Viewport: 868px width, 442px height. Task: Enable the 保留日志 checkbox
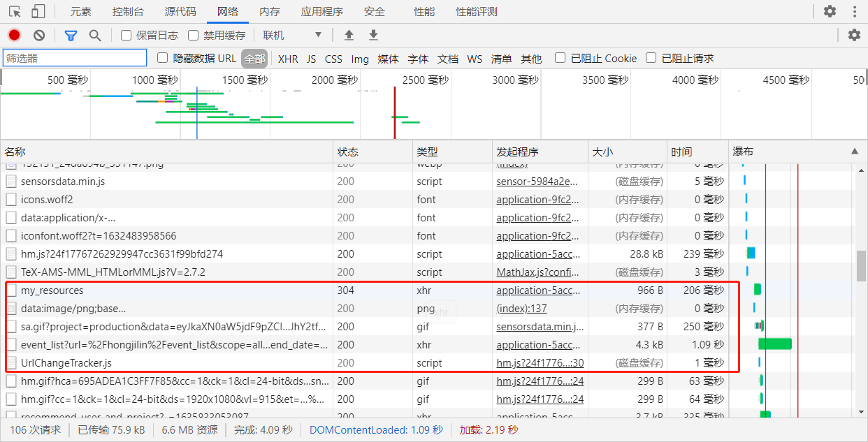coord(126,35)
